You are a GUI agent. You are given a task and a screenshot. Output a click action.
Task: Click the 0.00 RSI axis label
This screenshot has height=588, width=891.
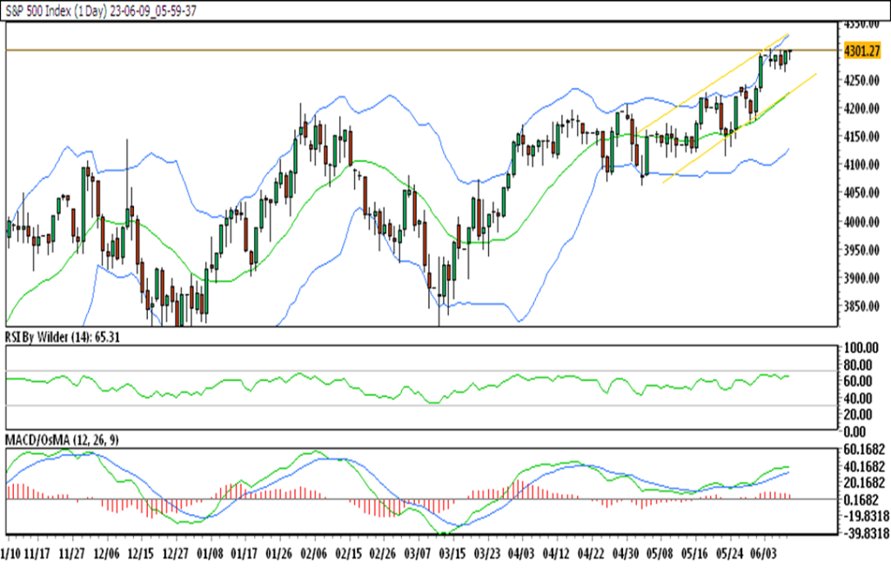tap(854, 431)
